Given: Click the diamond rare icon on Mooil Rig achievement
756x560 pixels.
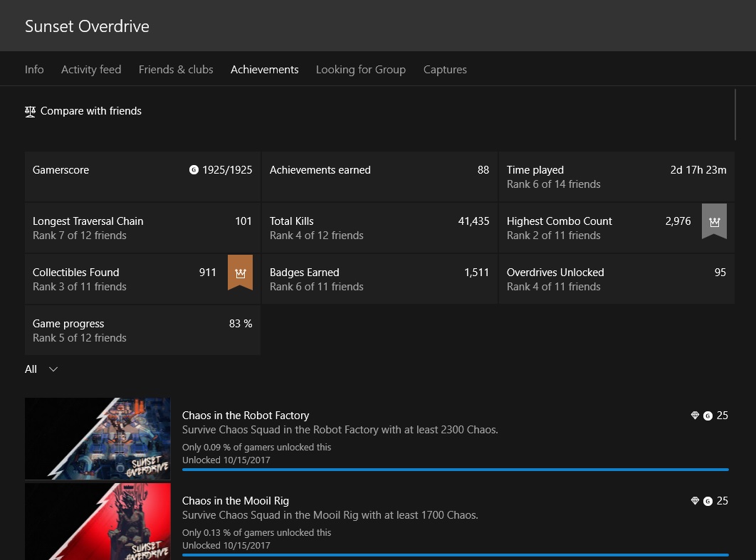Looking at the screenshot, I should (695, 501).
